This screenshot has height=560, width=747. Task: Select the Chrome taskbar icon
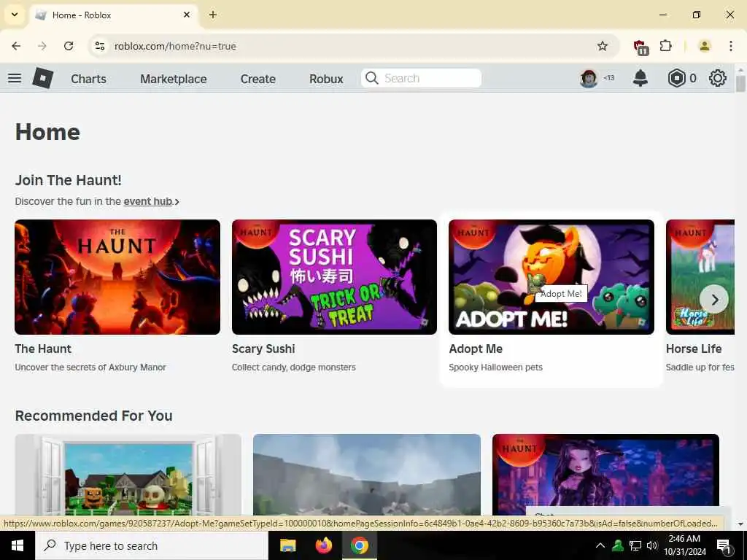coord(360,545)
